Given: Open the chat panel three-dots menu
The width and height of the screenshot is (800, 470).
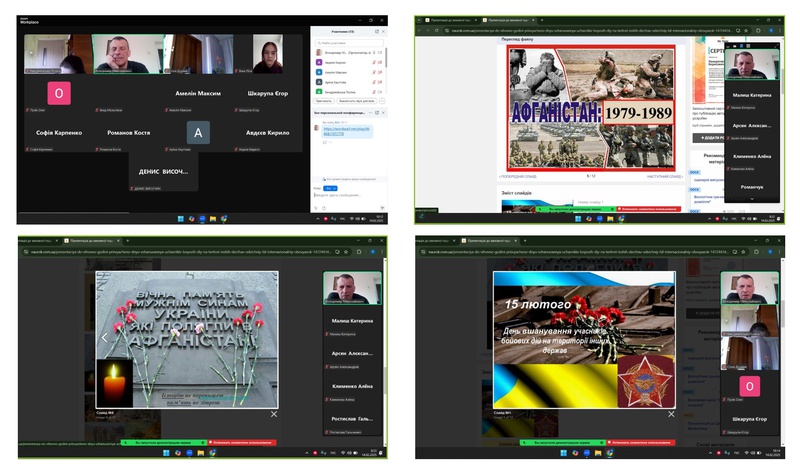Looking at the screenshot, I should click(370, 113).
